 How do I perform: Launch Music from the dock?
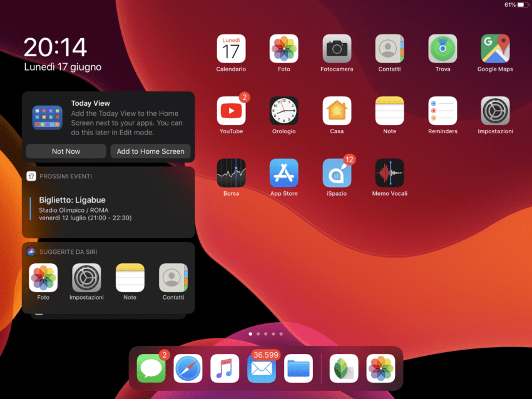(225, 368)
